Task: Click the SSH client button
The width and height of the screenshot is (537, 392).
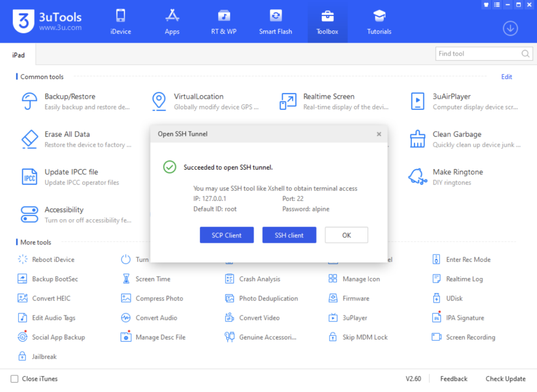Action: [x=289, y=235]
